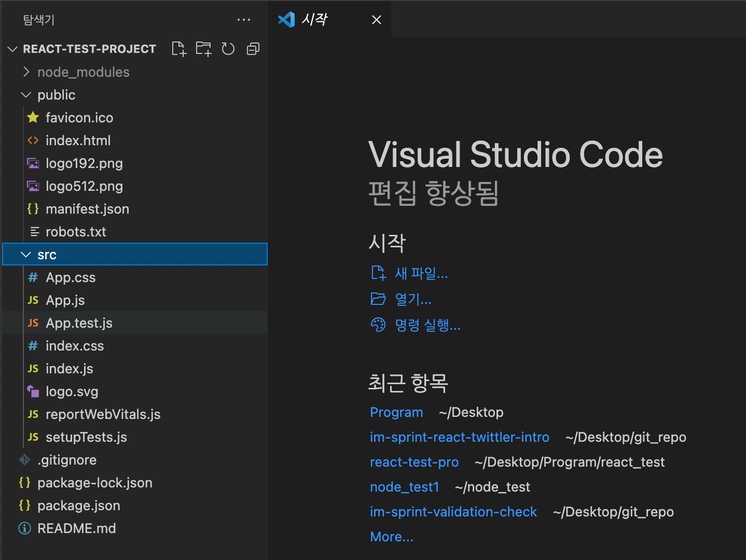The width and height of the screenshot is (746, 560).
Task: Open package-lock.json file name
Action: (x=95, y=483)
